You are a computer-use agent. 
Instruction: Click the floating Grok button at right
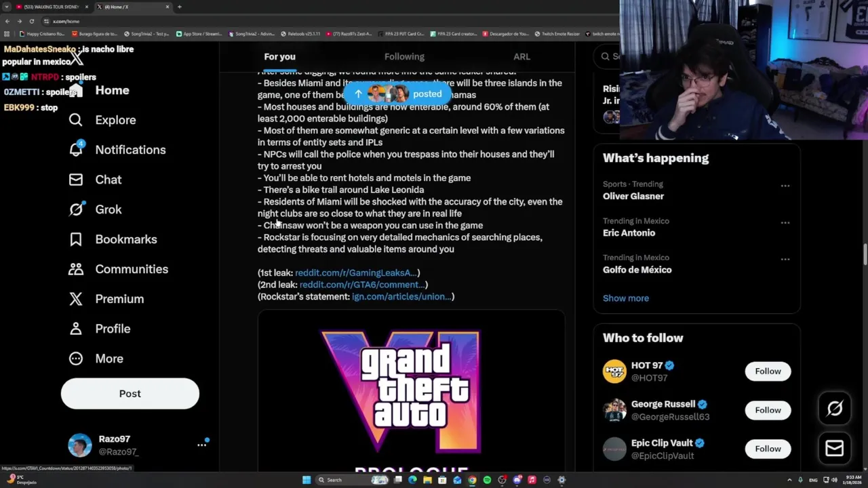(835, 407)
